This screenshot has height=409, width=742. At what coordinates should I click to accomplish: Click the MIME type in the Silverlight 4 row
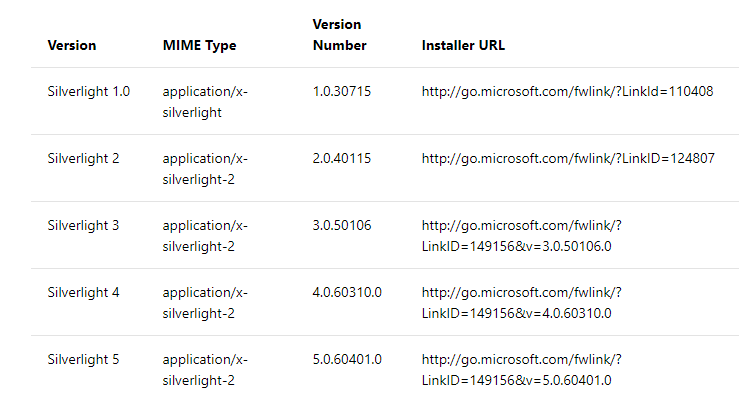pyautogui.click(x=205, y=302)
